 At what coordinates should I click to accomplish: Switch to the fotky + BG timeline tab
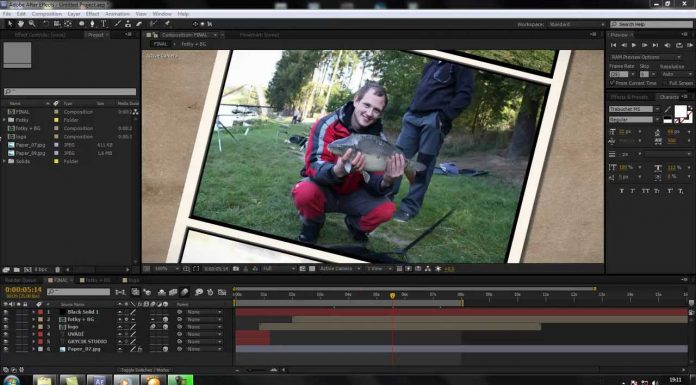[95, 280]
